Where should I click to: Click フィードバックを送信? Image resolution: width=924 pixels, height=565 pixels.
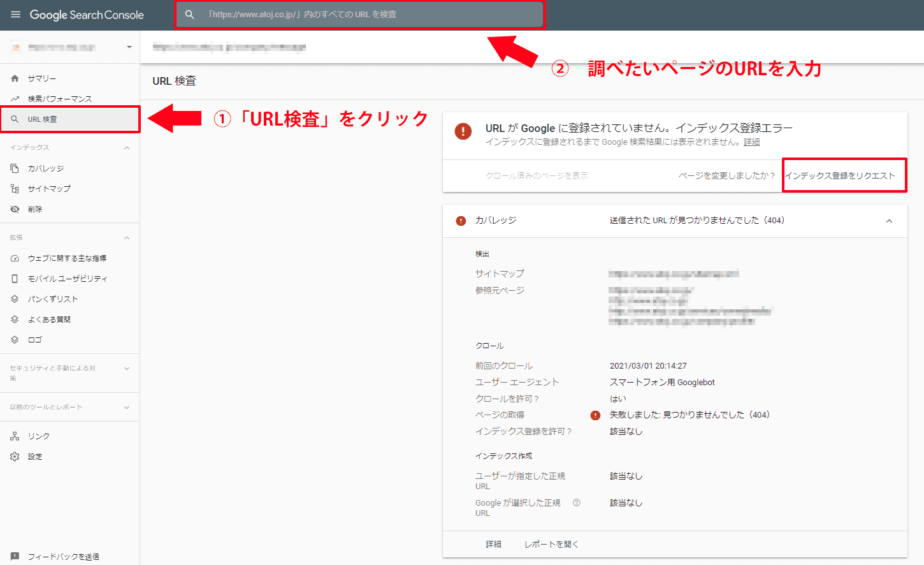coord(64,557)
